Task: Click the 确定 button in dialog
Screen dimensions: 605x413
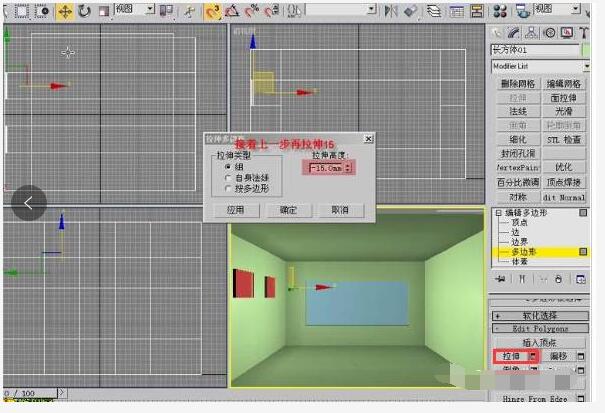Action: tap(288, 210)
